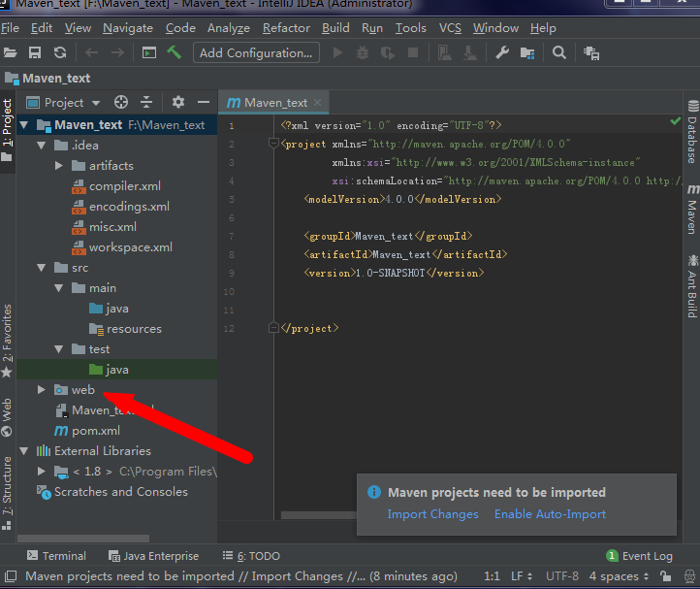Click Add Configuration button
The height and width of the screenshot is (589, 700).
(256, 52)
